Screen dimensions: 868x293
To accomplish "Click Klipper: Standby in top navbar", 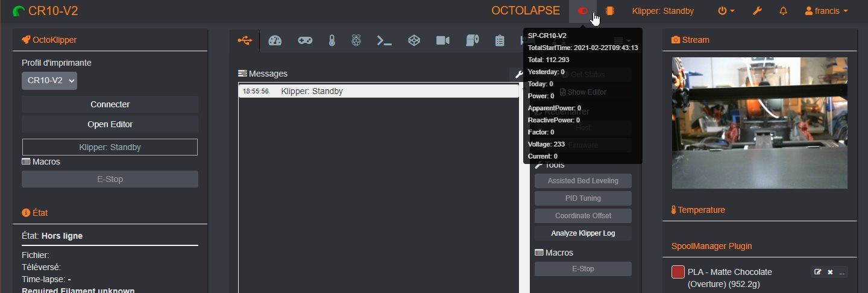I will pyautogui.click(x=663, y=11).
